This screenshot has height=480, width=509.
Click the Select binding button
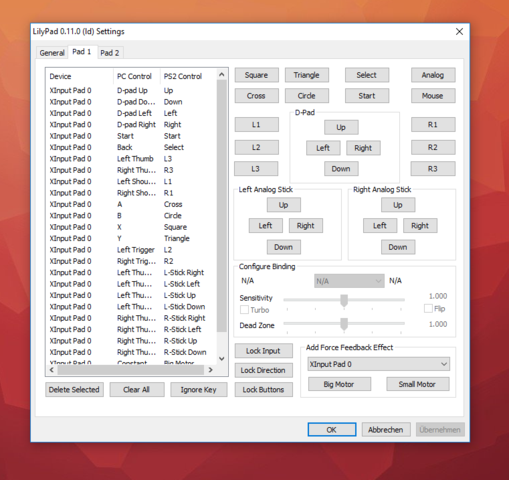[x=367, y=75]
